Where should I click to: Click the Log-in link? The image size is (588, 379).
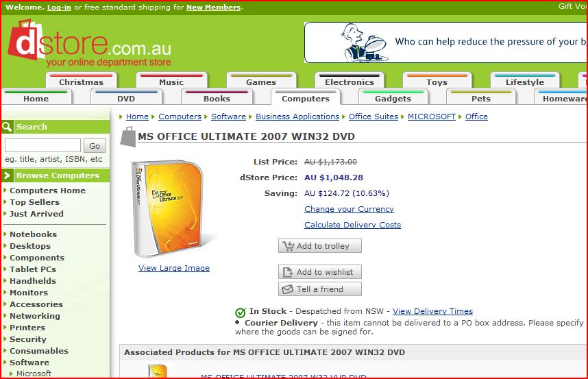click(59, 7)
